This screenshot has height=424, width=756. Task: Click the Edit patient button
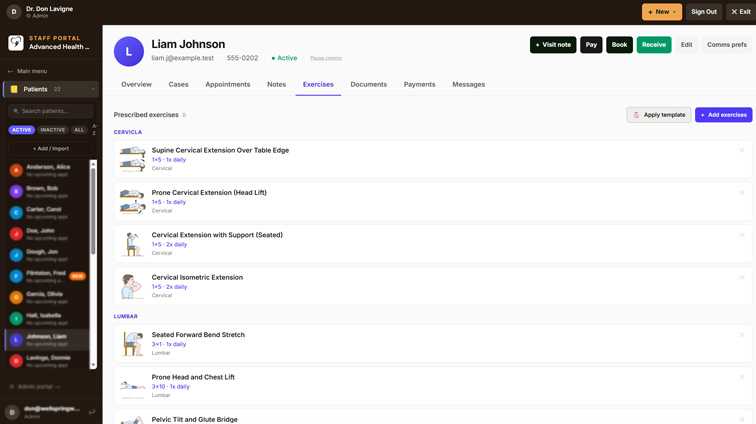click(687, 45)
